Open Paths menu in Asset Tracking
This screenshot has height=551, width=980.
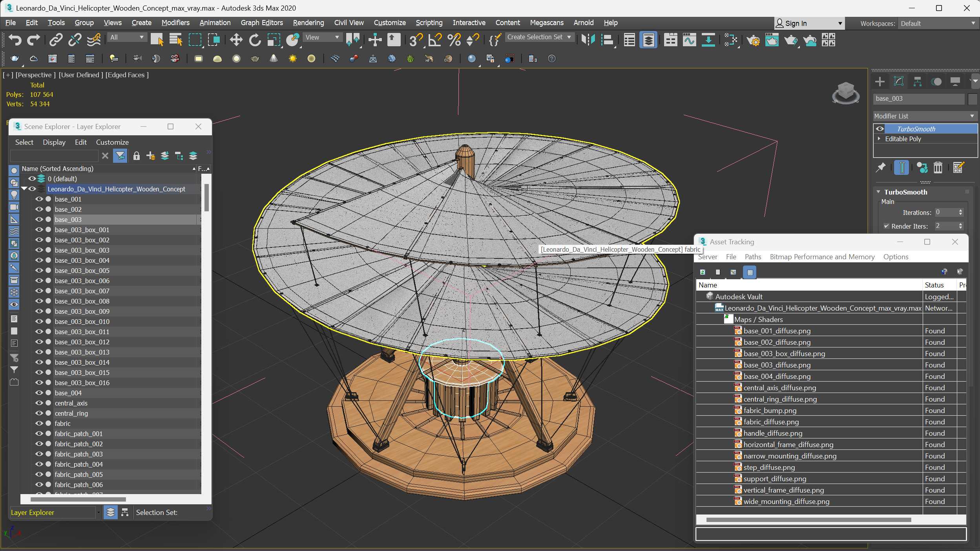pos(753,257)
